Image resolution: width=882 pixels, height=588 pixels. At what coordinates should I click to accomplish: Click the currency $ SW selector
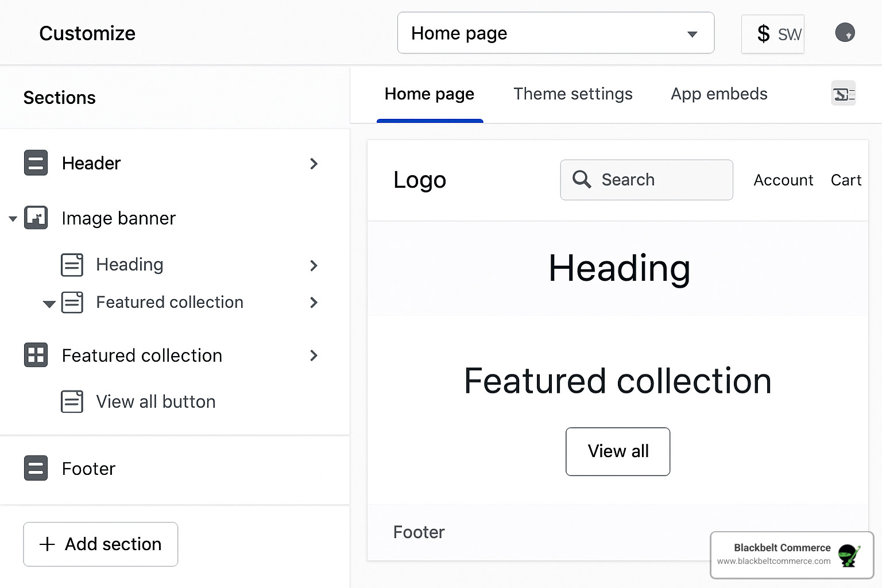click(x=772, y=34)
